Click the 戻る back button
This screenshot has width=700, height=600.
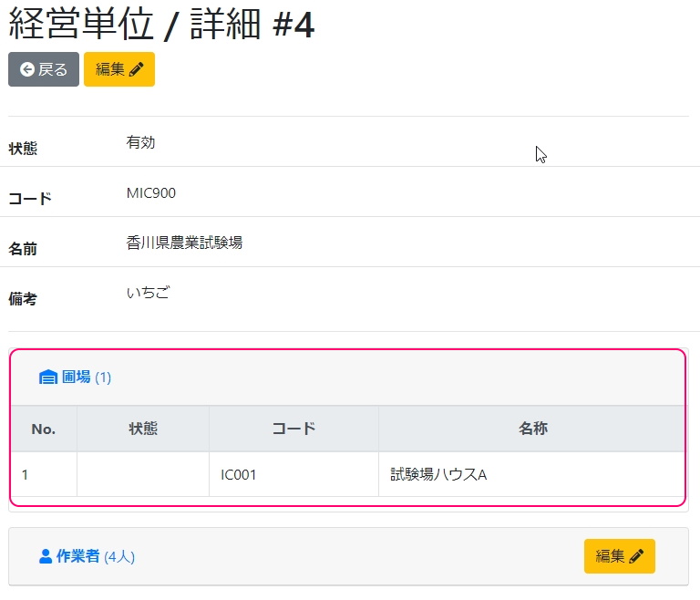tap(44, 69)
